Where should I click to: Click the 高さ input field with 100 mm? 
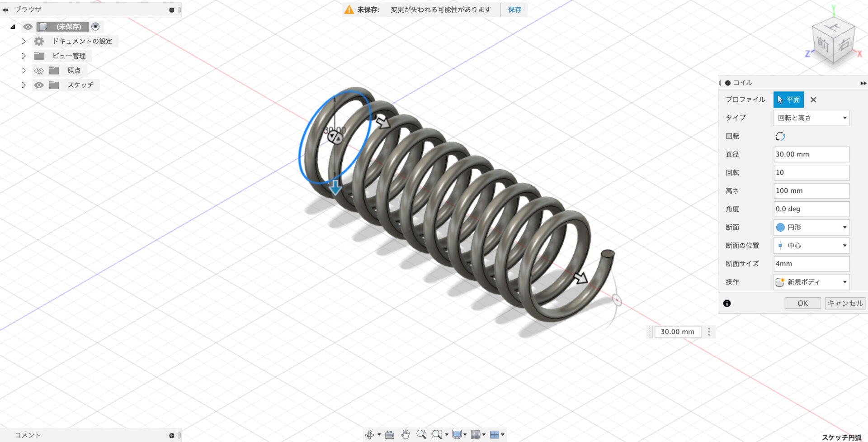[811, 191]
